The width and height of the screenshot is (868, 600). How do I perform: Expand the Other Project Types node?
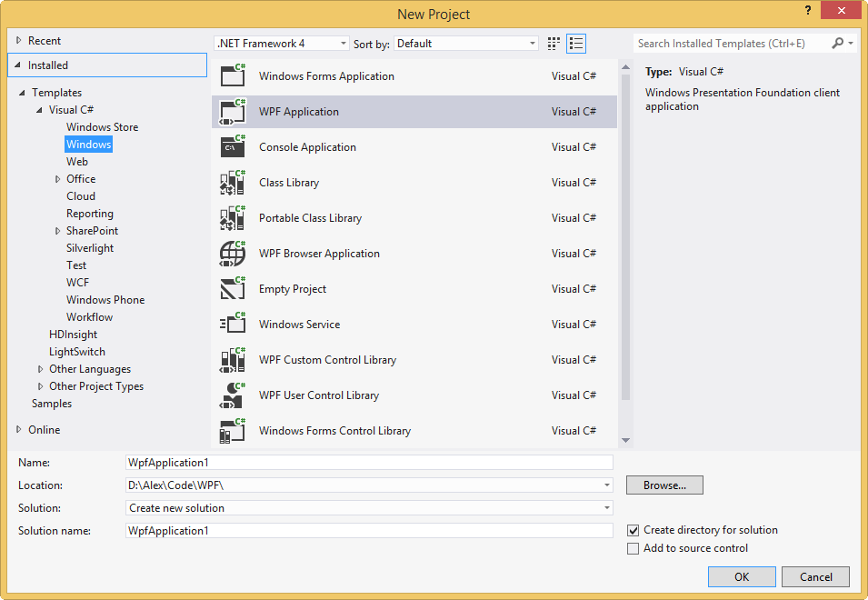pos(40,386)
